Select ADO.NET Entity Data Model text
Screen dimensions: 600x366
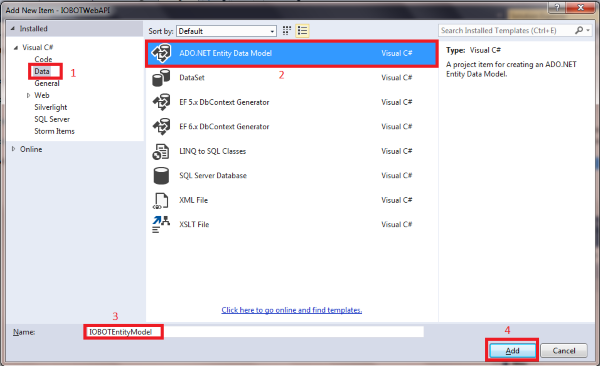click(225, 53)
